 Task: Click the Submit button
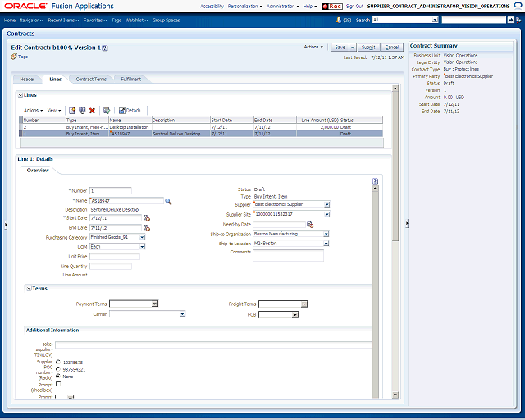368,48
